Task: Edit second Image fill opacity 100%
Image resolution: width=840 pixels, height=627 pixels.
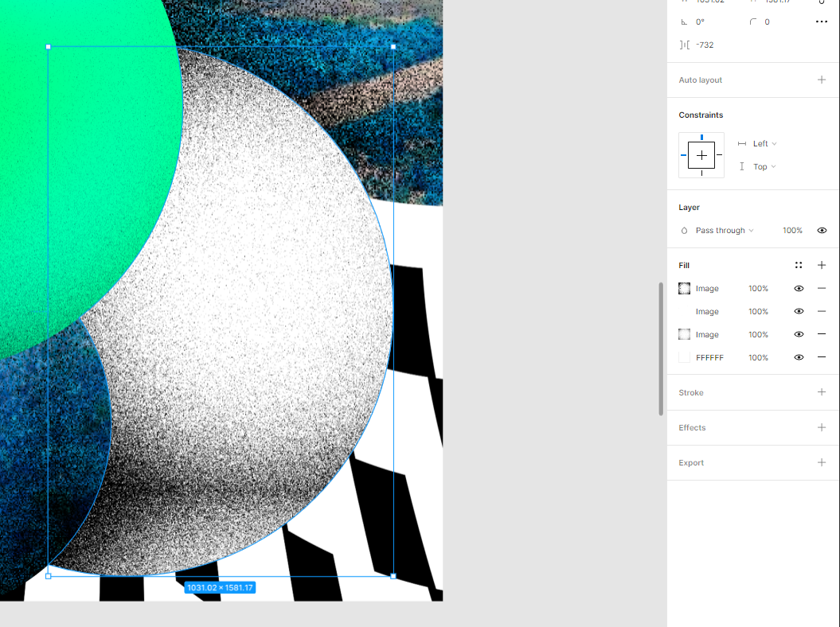Action: point(758,312)
